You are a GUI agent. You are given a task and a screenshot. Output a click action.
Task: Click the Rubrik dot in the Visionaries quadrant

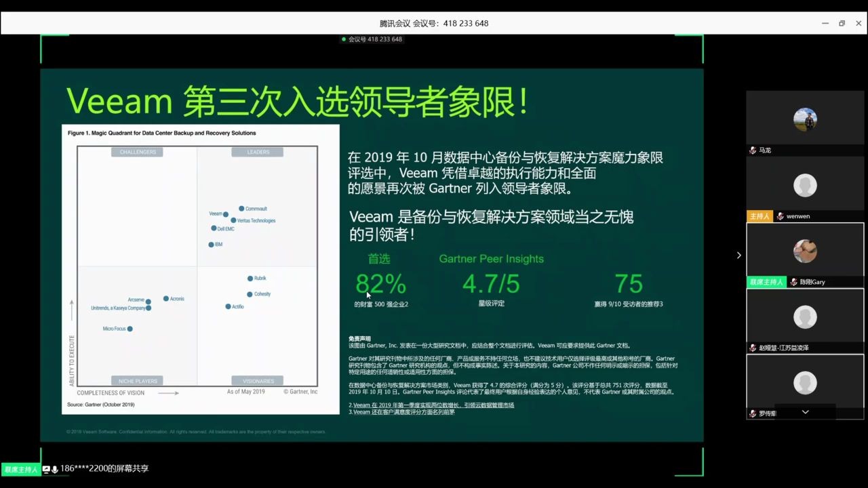(x=250, y=279)
